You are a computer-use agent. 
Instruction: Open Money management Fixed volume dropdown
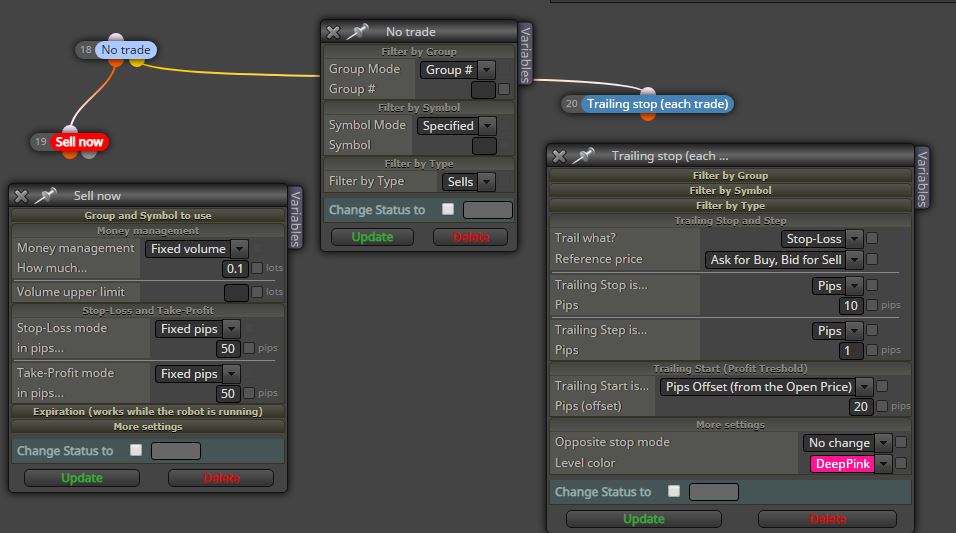point(196,249)
